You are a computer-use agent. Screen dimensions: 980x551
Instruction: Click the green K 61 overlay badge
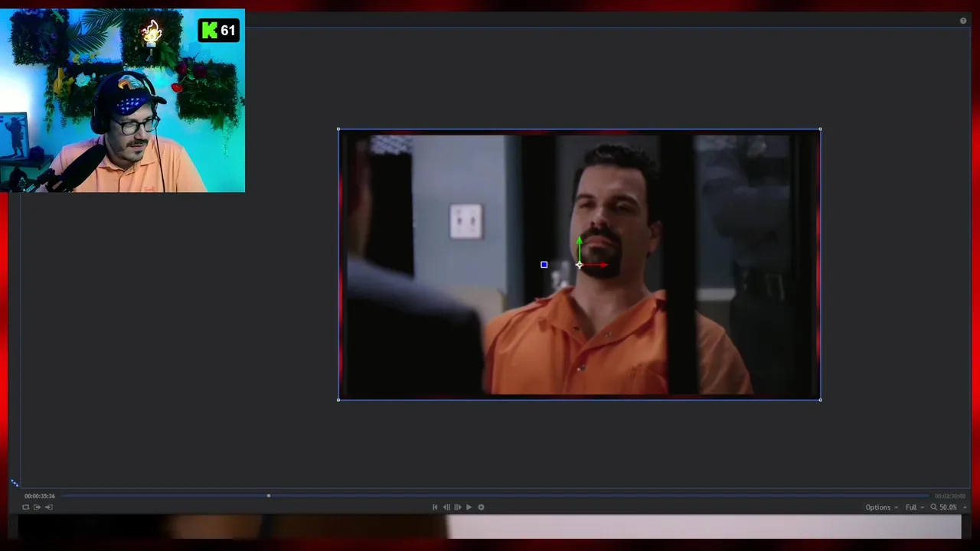pyautogui.click(x=219, y=31)
